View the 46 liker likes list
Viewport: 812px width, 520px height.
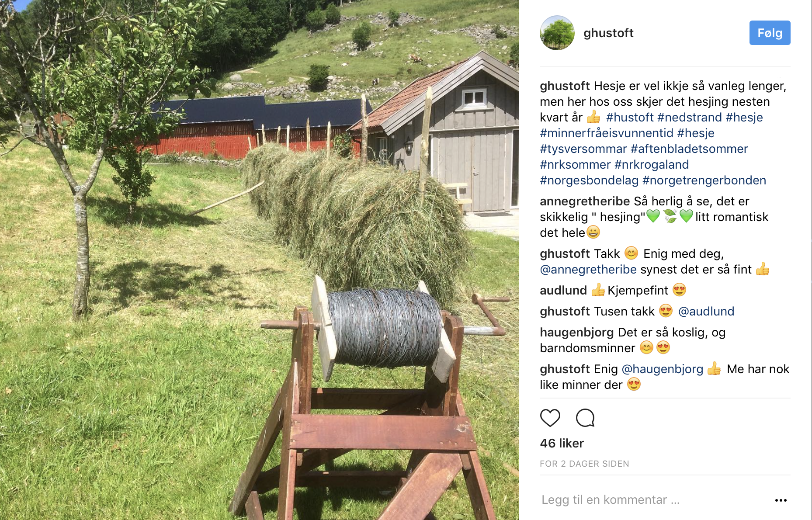pos(562,443)
